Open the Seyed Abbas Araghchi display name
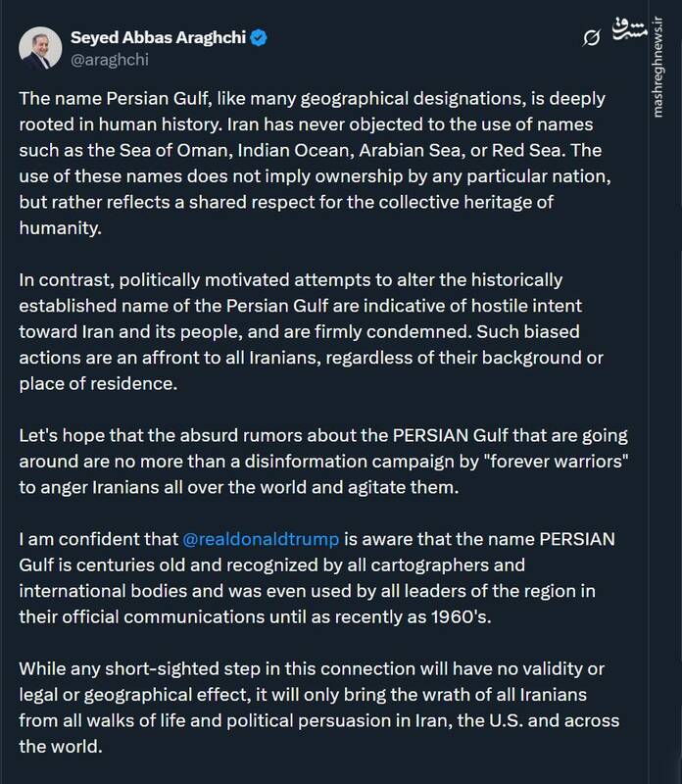Screen dimensions: 682x784 tap(159, 38)
